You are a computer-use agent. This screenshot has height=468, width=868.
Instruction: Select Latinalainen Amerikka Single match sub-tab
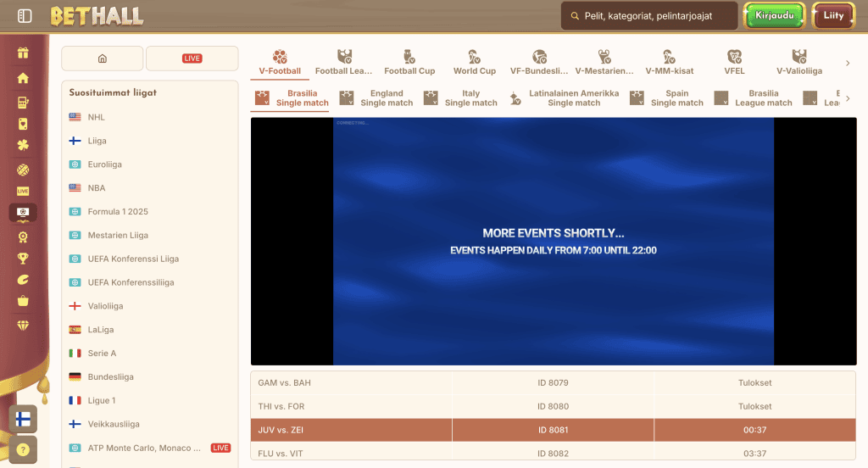(x=564, y=98)
